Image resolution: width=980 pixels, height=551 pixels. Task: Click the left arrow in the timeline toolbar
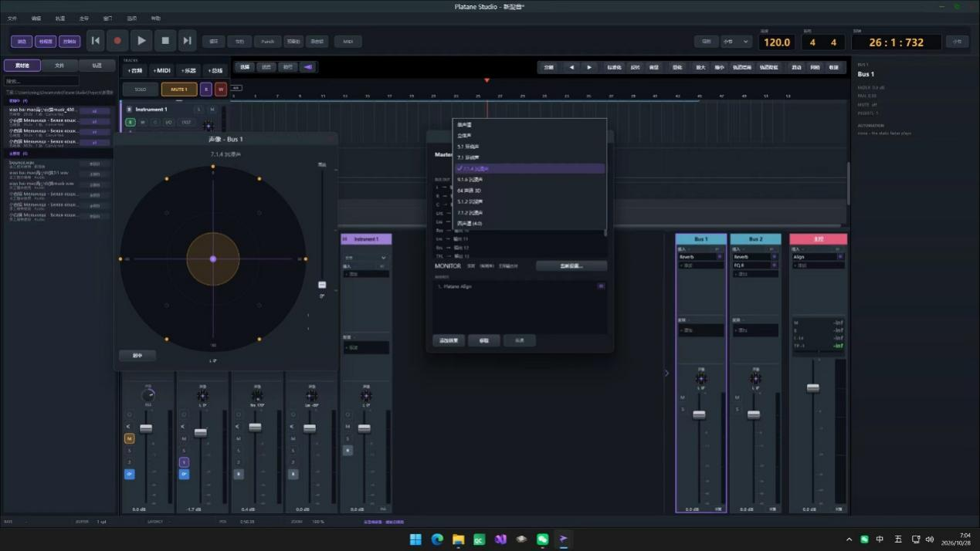coord(571,67)
